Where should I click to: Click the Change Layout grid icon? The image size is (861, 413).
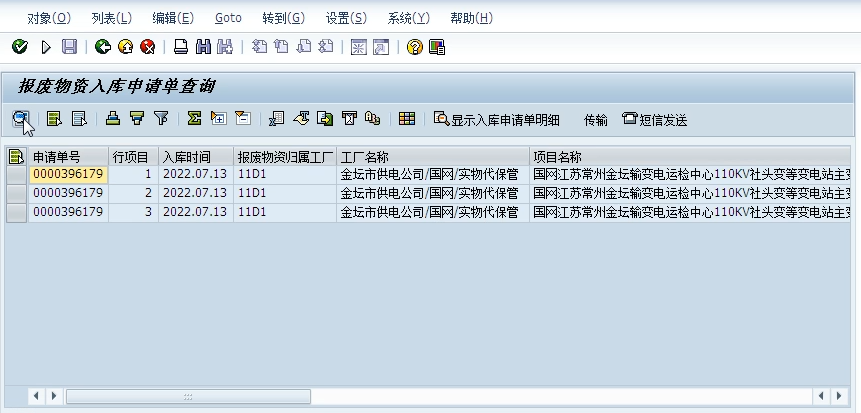[406, 119]
